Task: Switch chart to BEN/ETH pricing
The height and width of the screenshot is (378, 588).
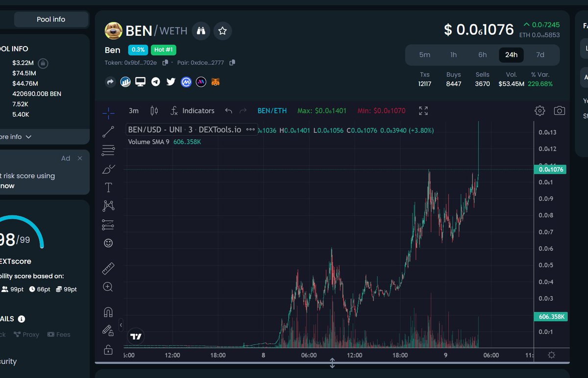Action: (272, 111)
